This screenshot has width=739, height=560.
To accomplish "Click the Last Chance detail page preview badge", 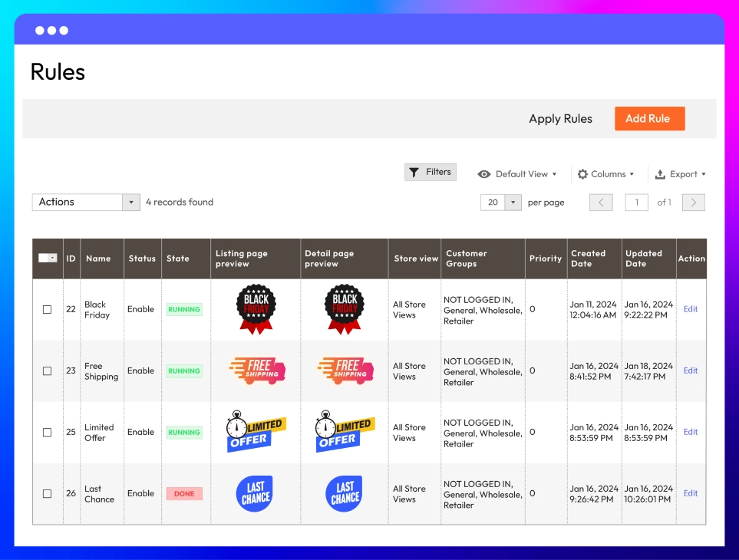I will (x=344, y=493).
